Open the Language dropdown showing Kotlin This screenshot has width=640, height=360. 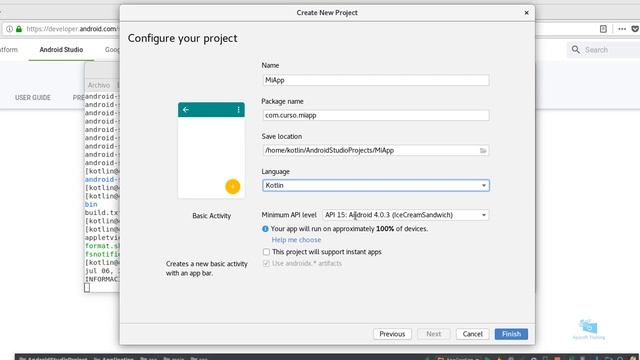[x=376, y=185]
